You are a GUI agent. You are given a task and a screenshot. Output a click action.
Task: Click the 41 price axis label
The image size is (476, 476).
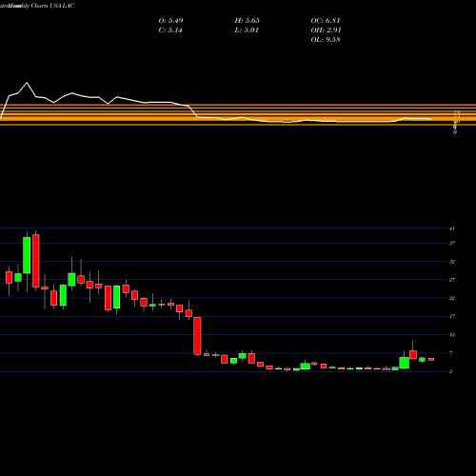coord(452,228)
